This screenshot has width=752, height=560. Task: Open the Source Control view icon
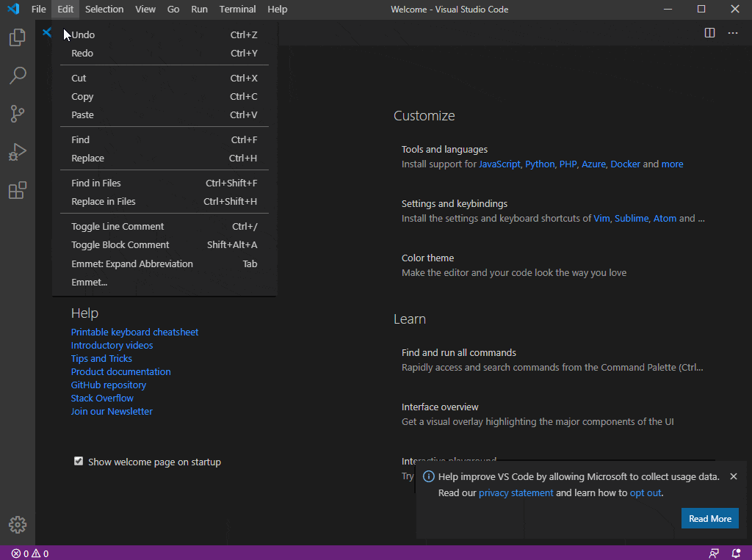coord(18,114)
